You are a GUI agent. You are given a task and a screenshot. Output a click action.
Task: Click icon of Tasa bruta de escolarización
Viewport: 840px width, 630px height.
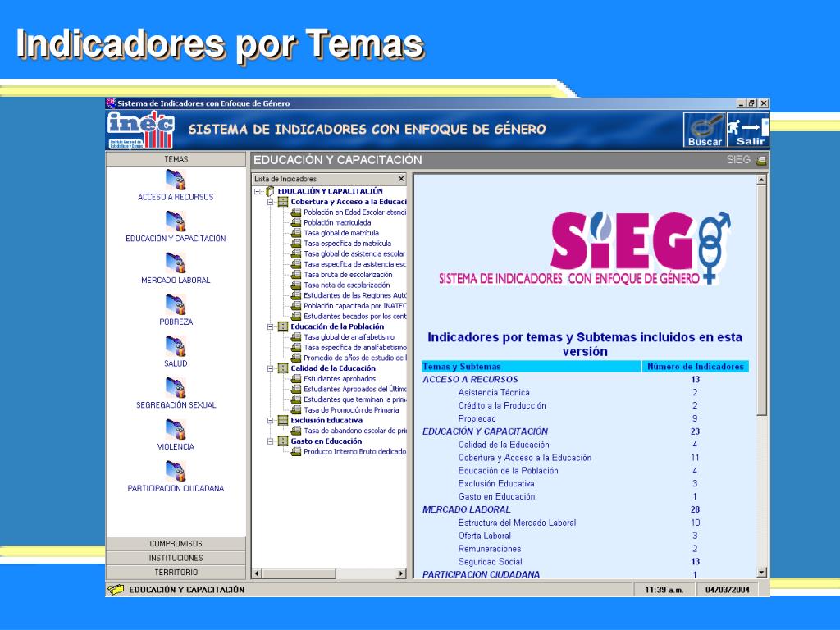pos(295,275)
